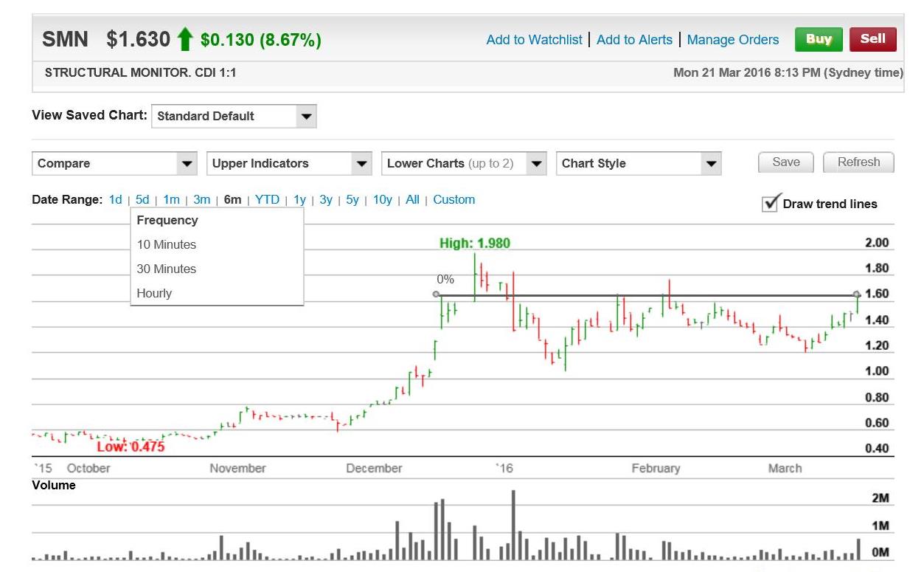Click STRUCTURAL MONITOR. CDI 1:1 name
The image size is (924, 572).
141,73
